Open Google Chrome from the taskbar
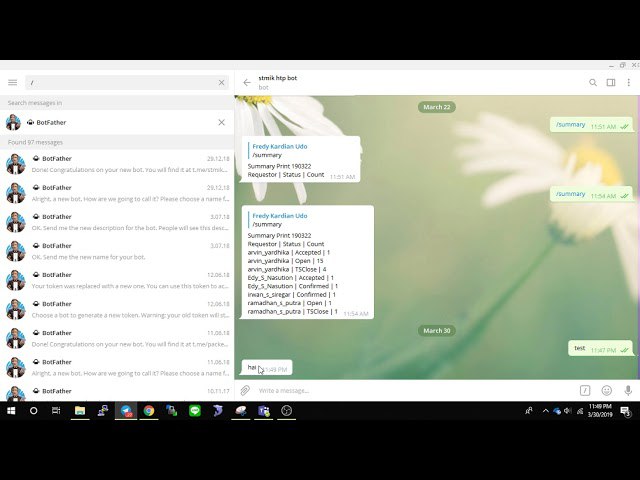 tap(149, 411)
